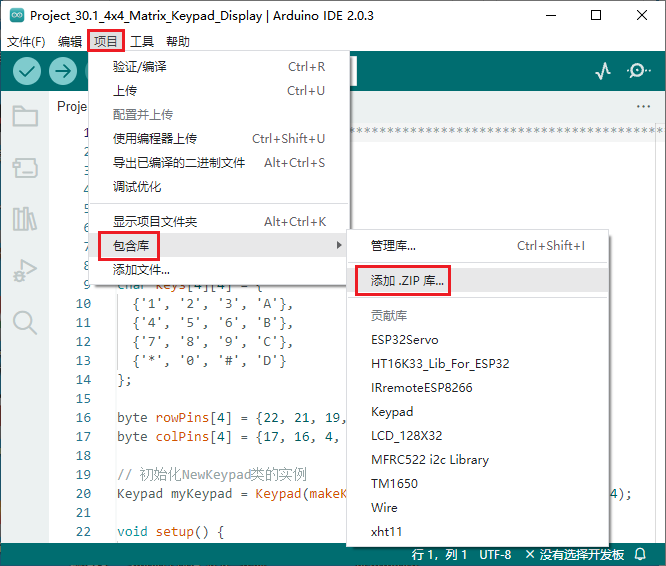Choose 管理库... from the submenu
666x566 pixels.
[393, 245]
